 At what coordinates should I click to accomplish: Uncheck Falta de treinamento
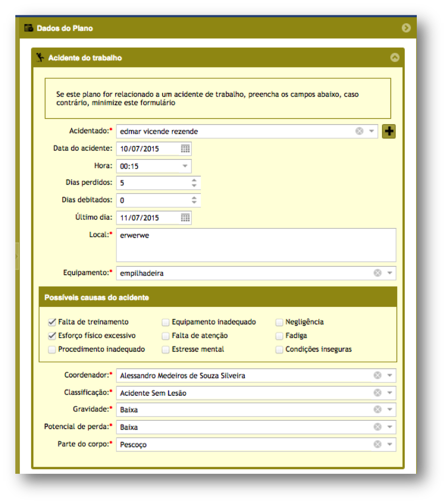[52, 322]
